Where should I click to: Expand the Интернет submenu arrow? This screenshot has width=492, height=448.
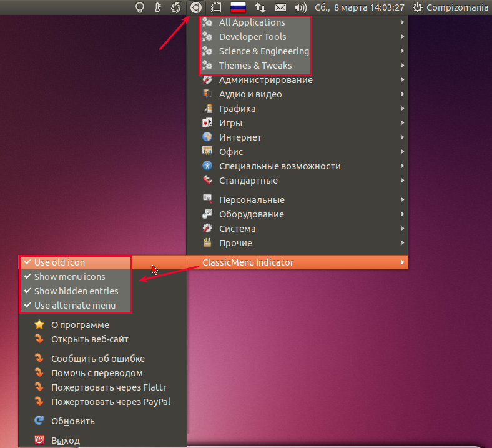[x=402, y=137]
